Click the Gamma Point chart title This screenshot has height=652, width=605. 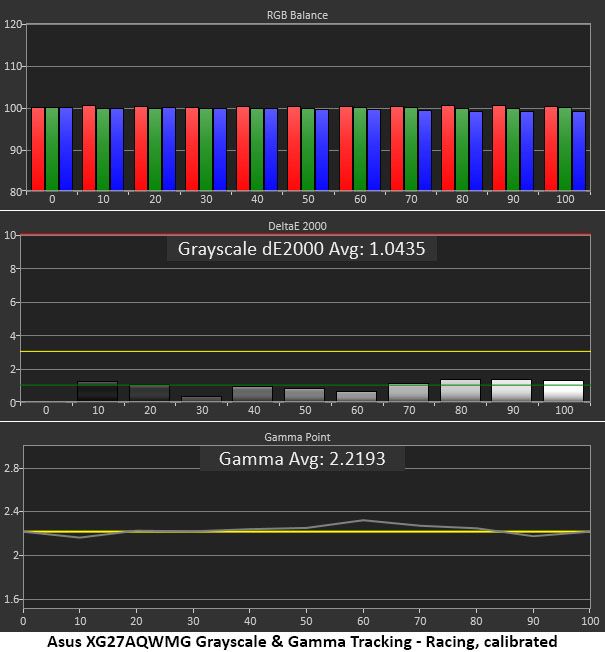point(297,437)
